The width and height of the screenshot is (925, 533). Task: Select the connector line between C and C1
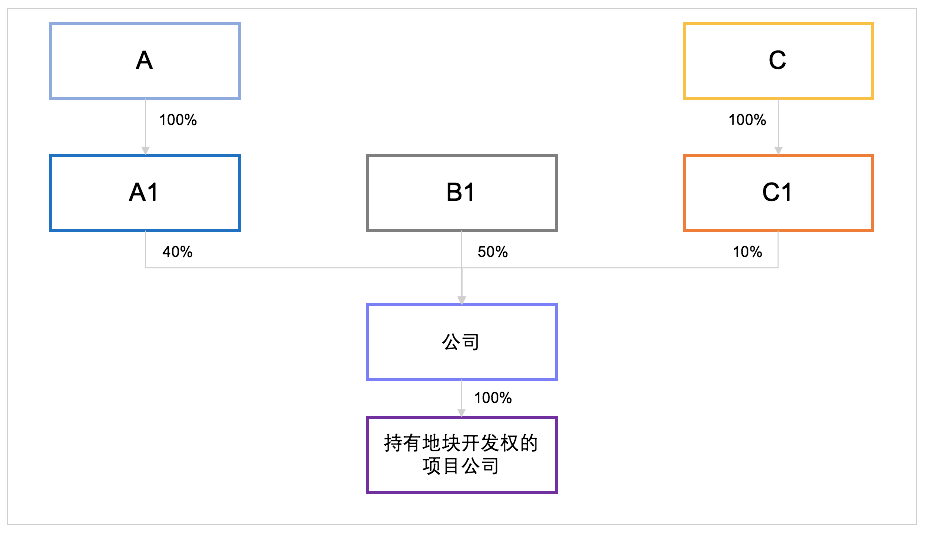point(778,123)
